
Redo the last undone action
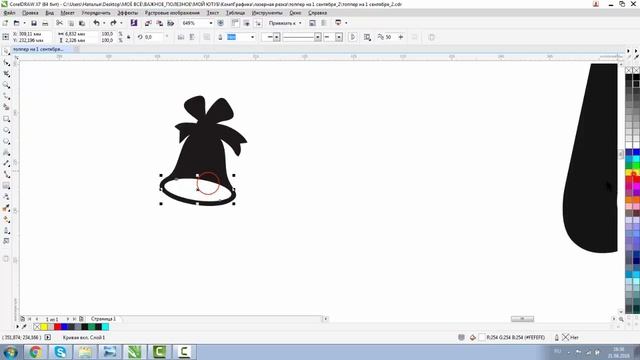pos(113,23)
